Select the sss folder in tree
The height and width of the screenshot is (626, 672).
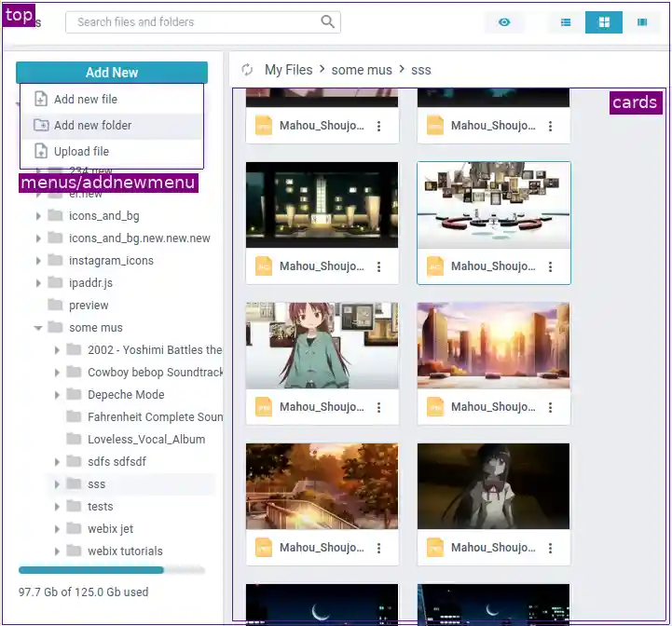click(x=96, y=484)
